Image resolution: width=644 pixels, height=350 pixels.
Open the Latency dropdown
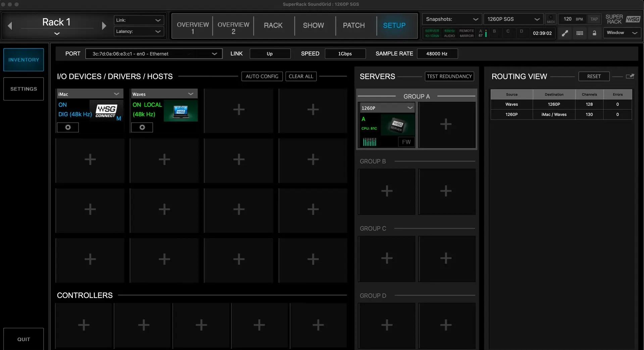pyautogui.click(x=139, y=32)
